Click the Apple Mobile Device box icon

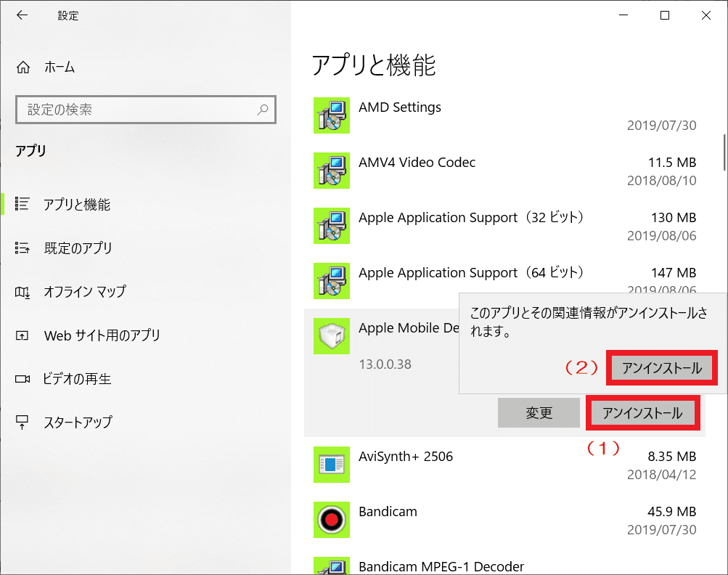(x=332, y=336)
